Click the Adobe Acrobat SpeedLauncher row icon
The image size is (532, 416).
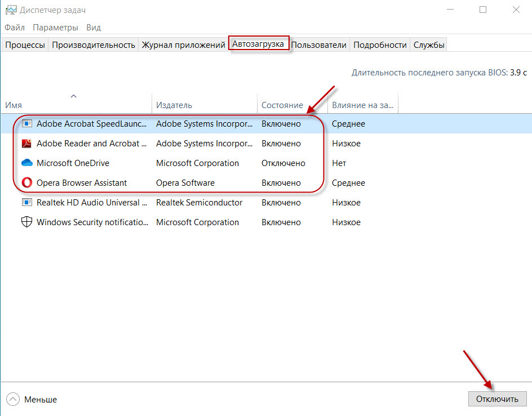27,124
